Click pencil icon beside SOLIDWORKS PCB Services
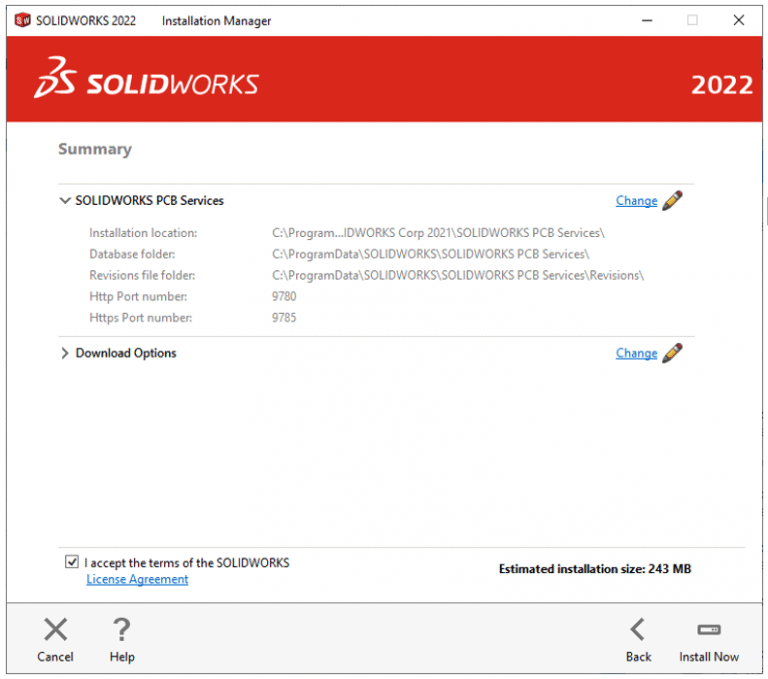 tap(672, 200)
